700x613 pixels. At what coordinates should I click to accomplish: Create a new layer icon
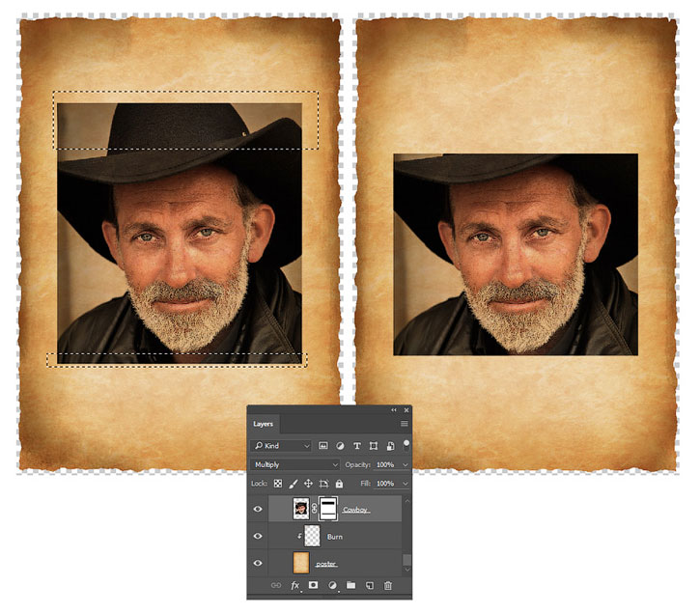[370, 585]
